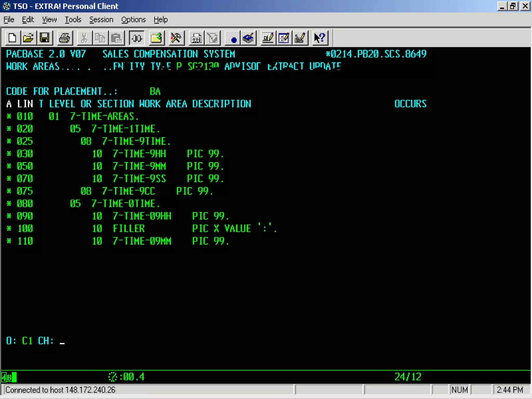Minimize the TSO EXTRA! window
The width and height of the screenshot is (532, 399).
(502, 6)
